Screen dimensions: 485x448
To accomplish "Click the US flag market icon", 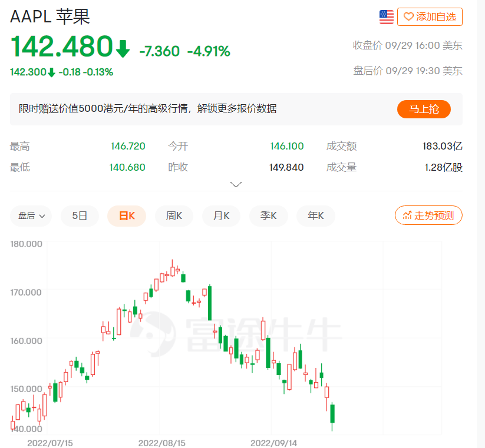I will click(386, 16).
